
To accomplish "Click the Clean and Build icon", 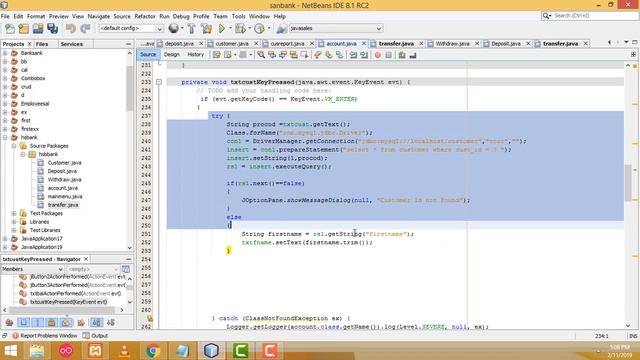I will [x=206, y=28].
